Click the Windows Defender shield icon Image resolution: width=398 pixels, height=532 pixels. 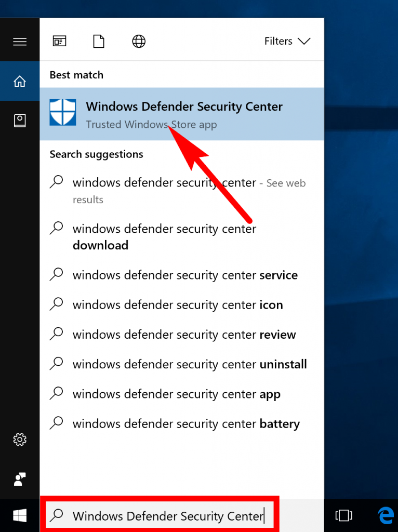[x=63, y=112]
